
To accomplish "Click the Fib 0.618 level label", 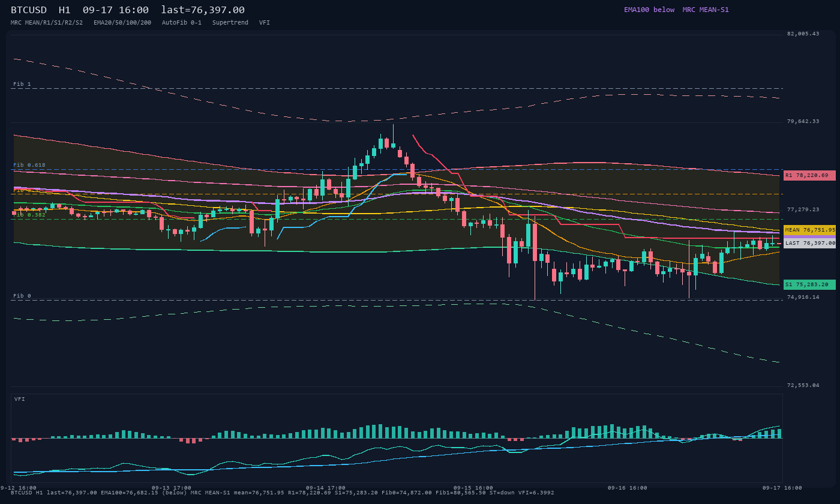I will pyautogui.click(x=29, y=165).
